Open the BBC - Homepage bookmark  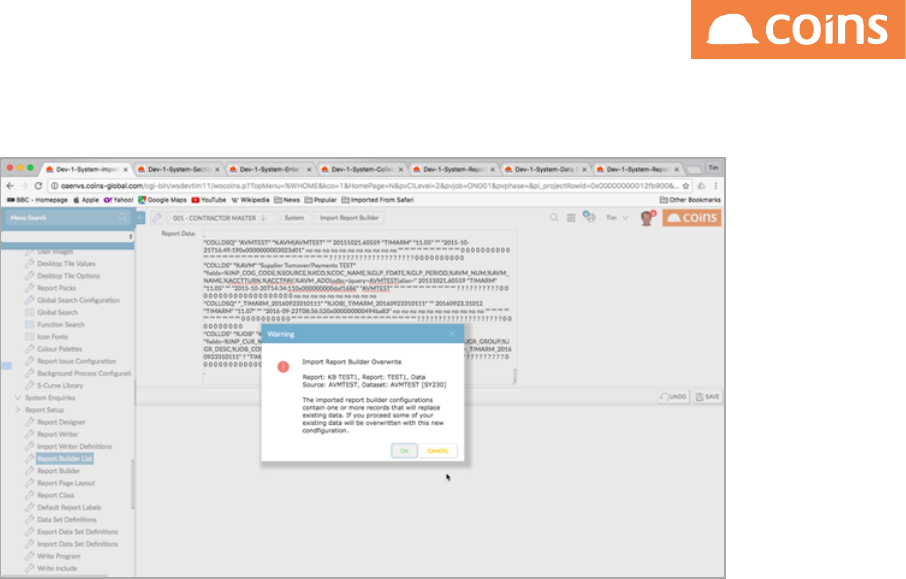point(37,200)
